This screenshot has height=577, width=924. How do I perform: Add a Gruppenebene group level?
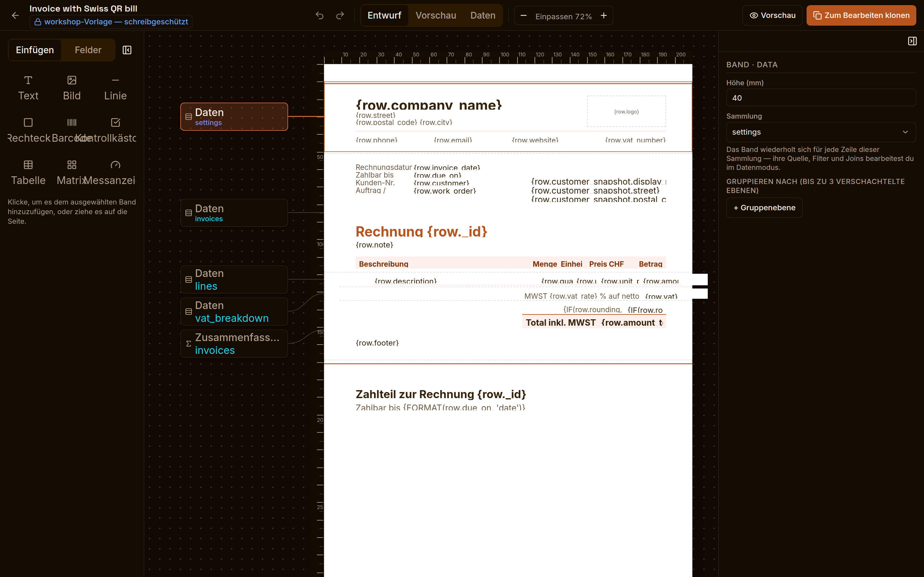coord(764,208)
